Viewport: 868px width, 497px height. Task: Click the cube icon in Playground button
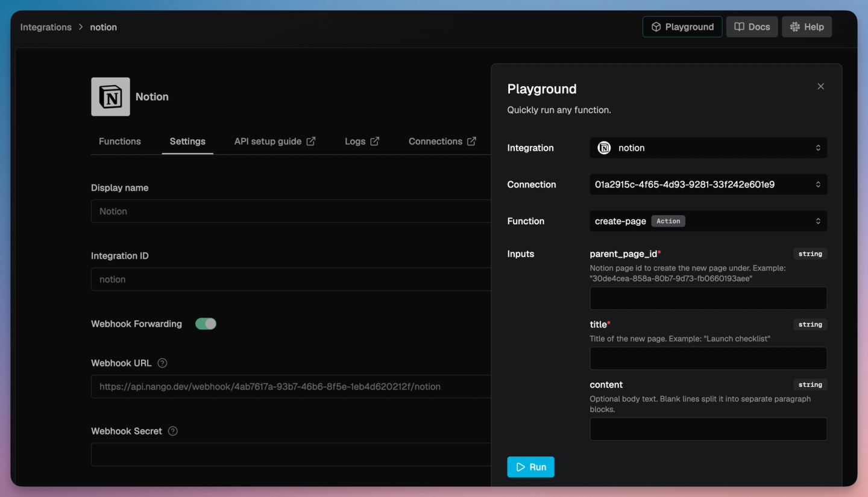656,27
